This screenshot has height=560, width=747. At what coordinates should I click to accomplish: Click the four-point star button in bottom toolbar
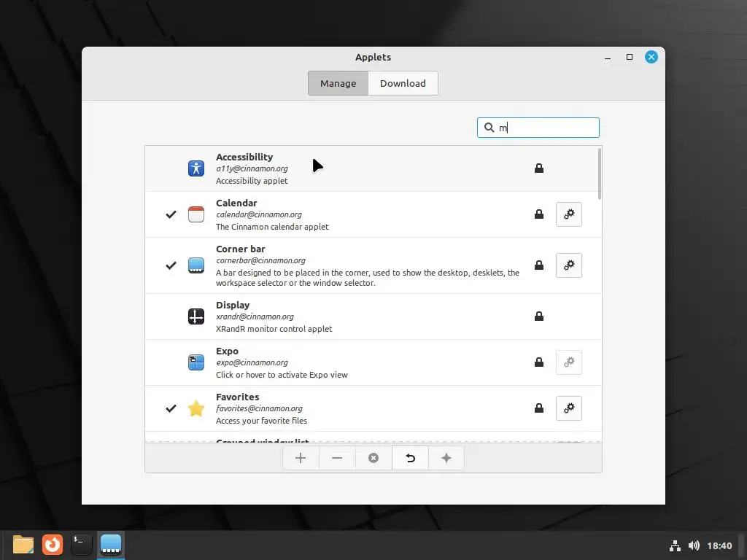tap(446, 458)
